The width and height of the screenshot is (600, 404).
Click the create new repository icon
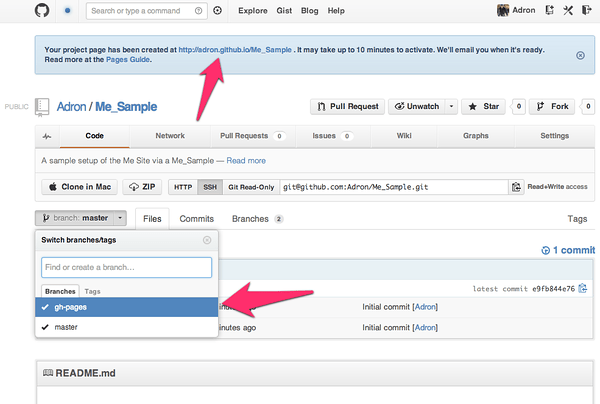(549, 10)
